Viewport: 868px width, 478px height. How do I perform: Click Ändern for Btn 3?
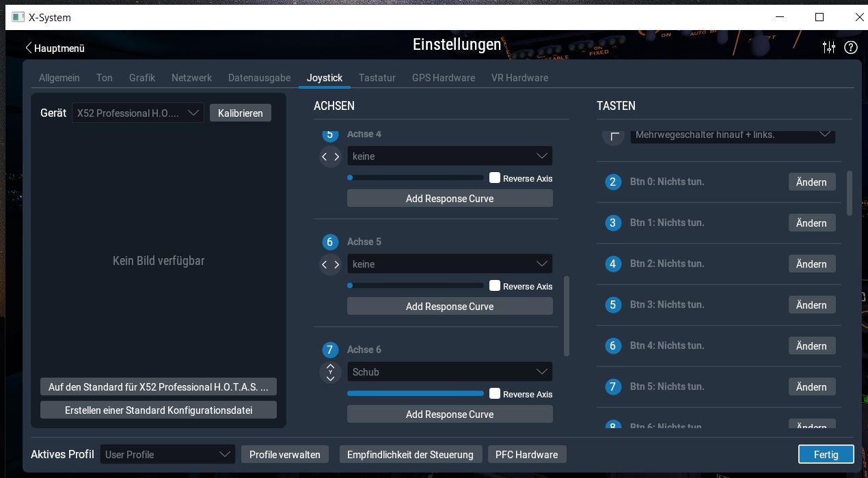point(811,305)
